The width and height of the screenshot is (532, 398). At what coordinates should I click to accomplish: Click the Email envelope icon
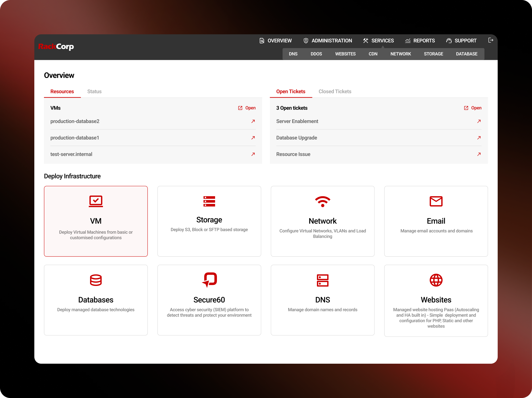[436, 202]
